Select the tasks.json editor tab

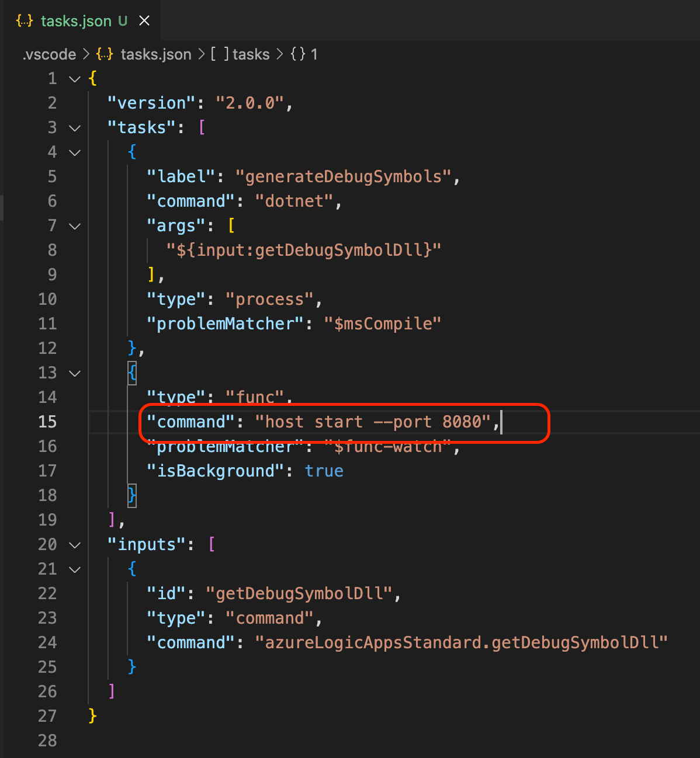[82, 21]
